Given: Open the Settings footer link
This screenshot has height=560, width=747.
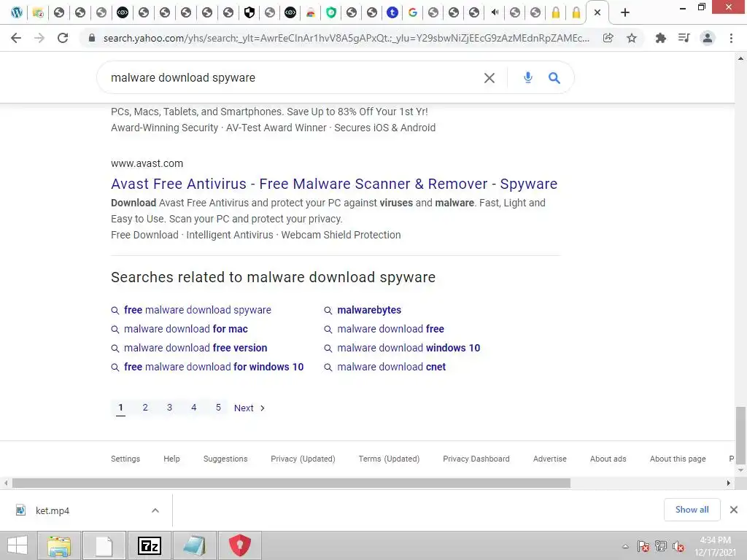Looking at the screenshot, I should point(125,459).
